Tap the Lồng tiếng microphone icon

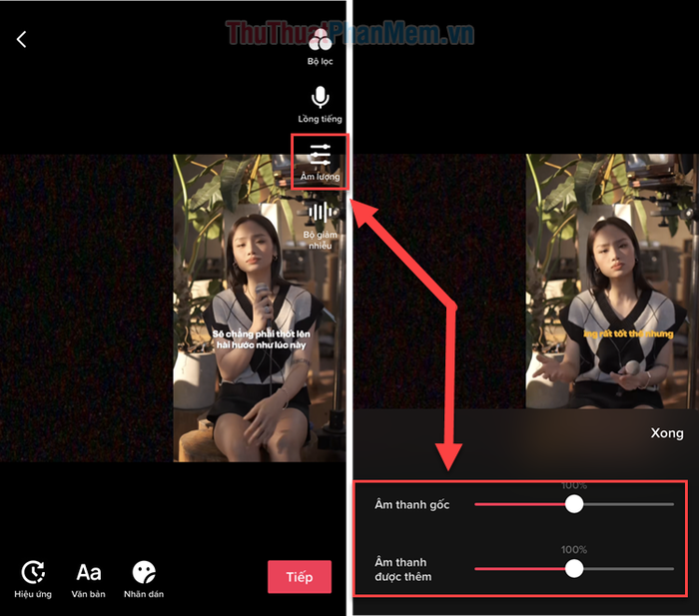[x=321, y=97]
